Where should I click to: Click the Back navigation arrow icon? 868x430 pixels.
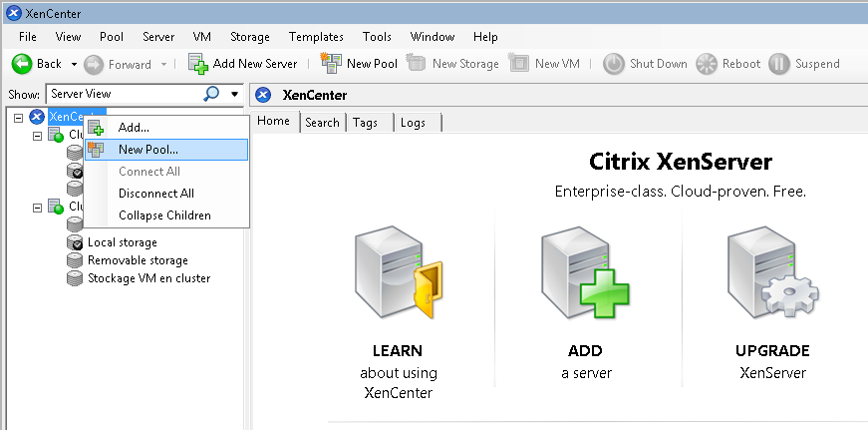point(22,64)
